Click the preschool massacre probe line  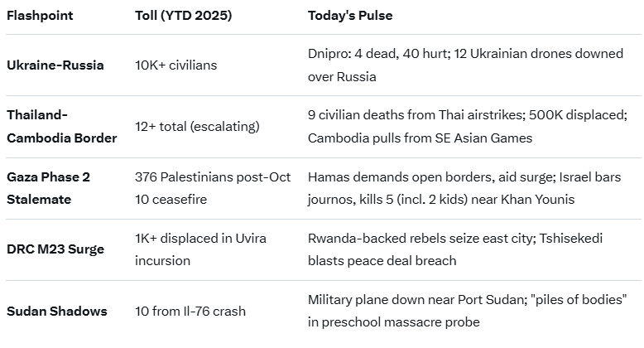click(393, 321)
